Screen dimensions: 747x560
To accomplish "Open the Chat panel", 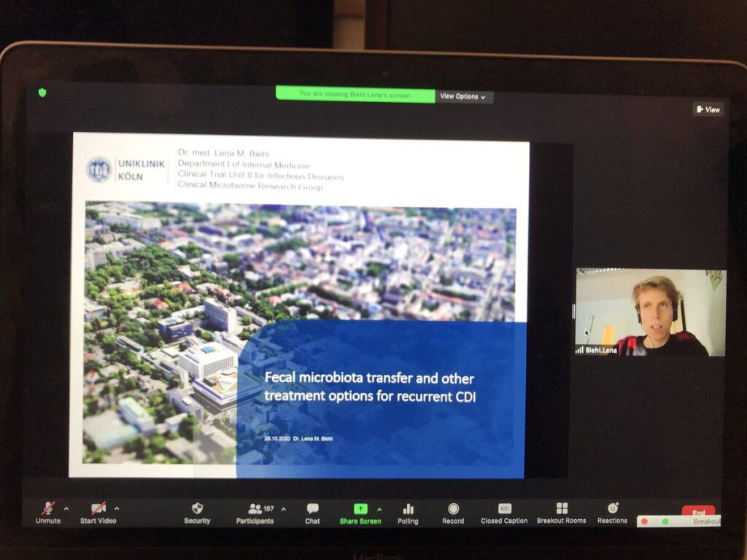I will (x=312, y=509).
